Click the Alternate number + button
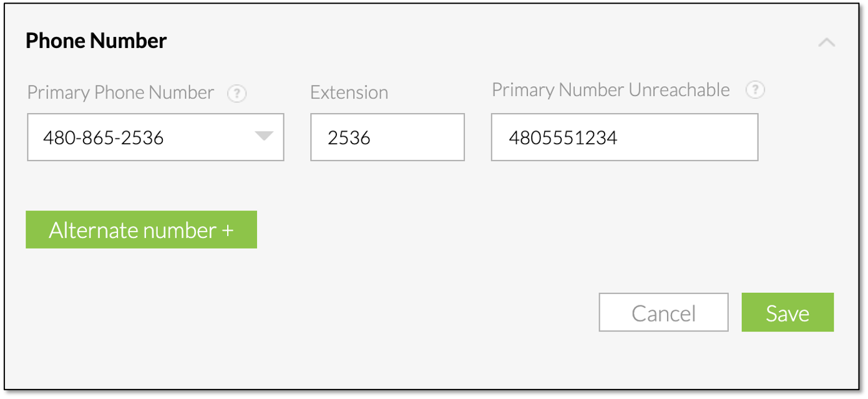This screenshot has width=868, height=399. pos(140,229)
